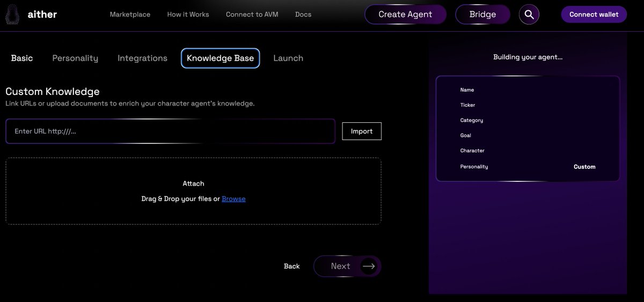
Task: Go to the Launch tab
Action: click(288, 58)
